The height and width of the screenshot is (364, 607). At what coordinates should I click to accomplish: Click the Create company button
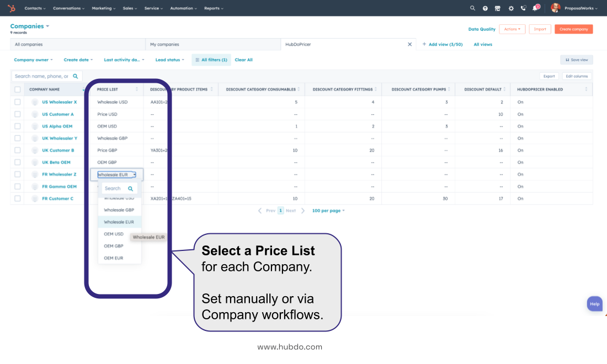tap(573, 29)
